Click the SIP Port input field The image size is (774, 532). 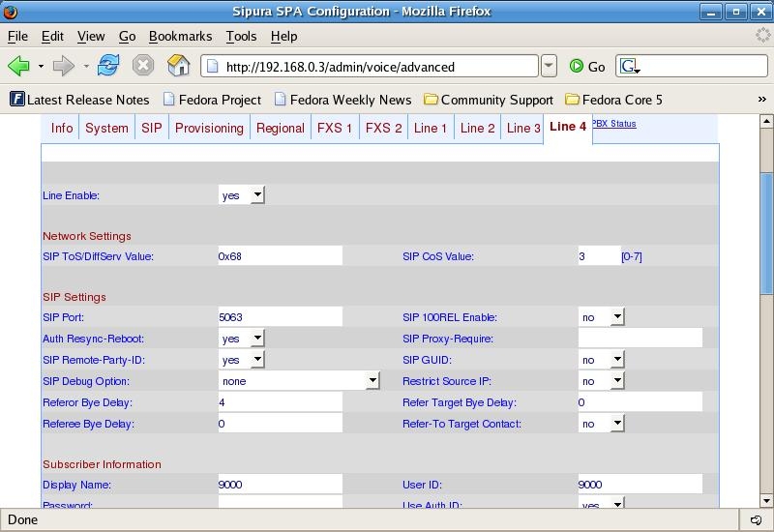[x=280, y=317]
